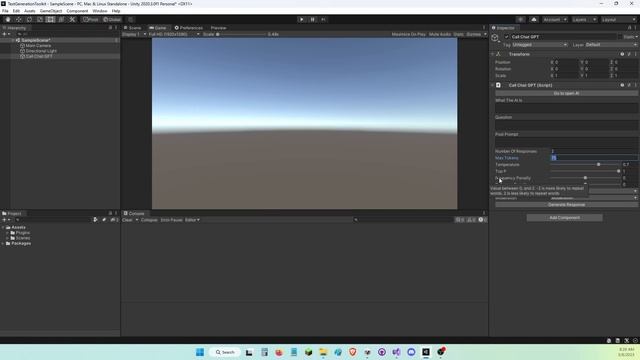Open the Display 1 dropdown
The height and width of the screenshot is (360, 640).
coord(134,34)
